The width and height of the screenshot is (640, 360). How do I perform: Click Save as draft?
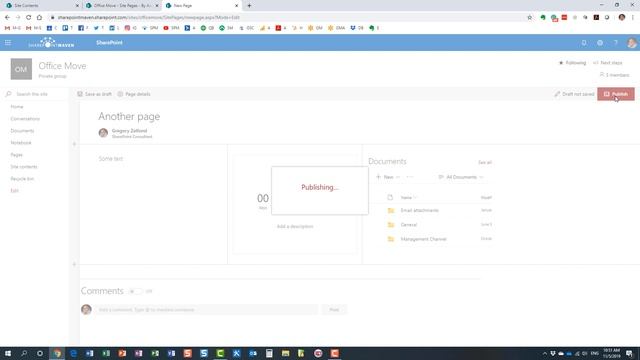click(94, 94)
